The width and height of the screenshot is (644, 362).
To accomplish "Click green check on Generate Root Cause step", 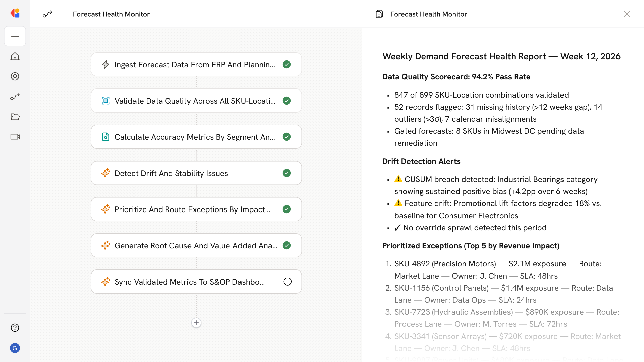I will (x=287, y=245).
